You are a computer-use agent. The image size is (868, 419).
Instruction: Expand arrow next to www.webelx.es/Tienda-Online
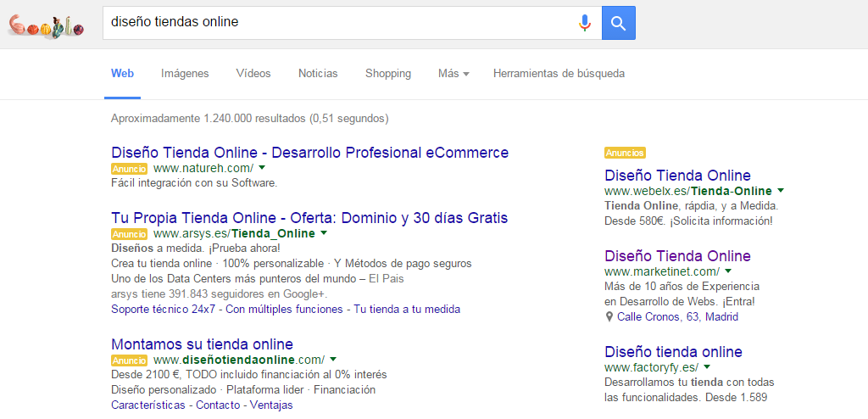tap(781, 190)
